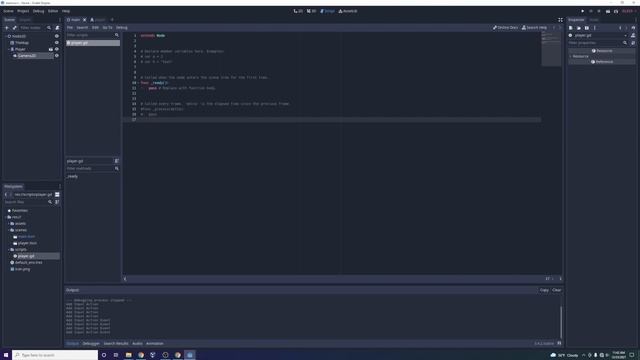
Task: Switch to the 3D workspace
Action: (x=311, y=11)
